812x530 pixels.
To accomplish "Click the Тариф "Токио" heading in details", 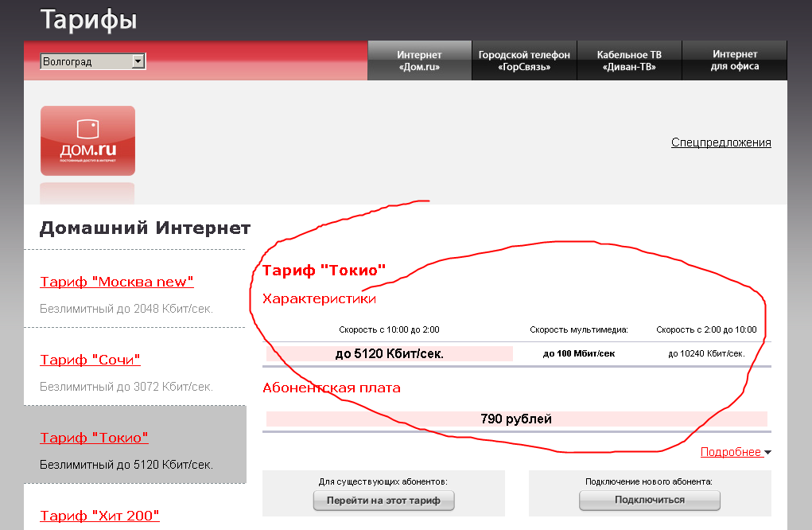I will tap(324, 271).
